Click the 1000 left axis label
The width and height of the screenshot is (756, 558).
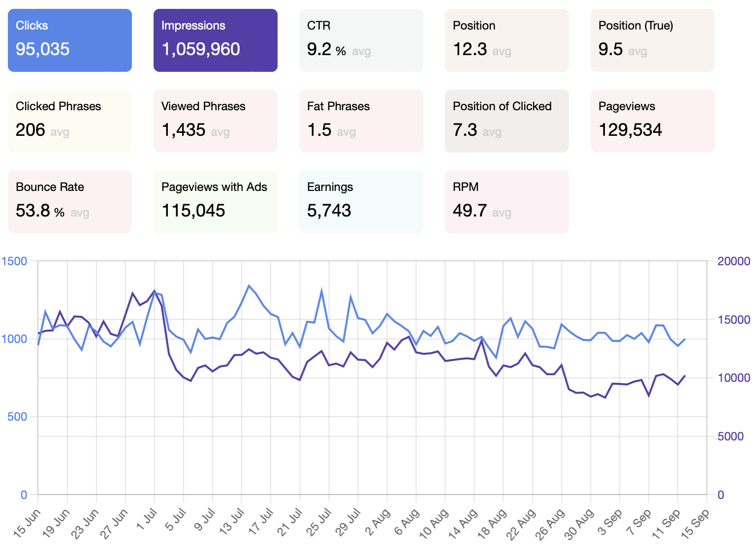(x=14, y=339)
